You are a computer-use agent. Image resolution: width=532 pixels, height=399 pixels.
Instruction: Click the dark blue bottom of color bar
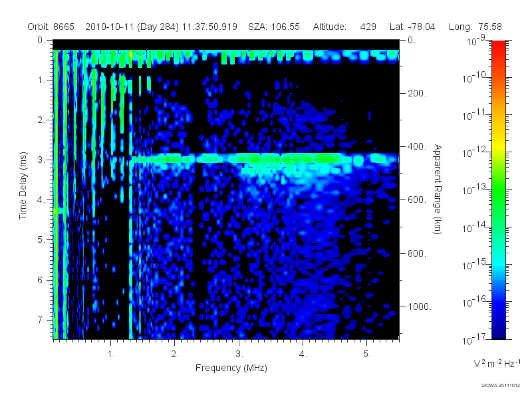pos(498,331)
